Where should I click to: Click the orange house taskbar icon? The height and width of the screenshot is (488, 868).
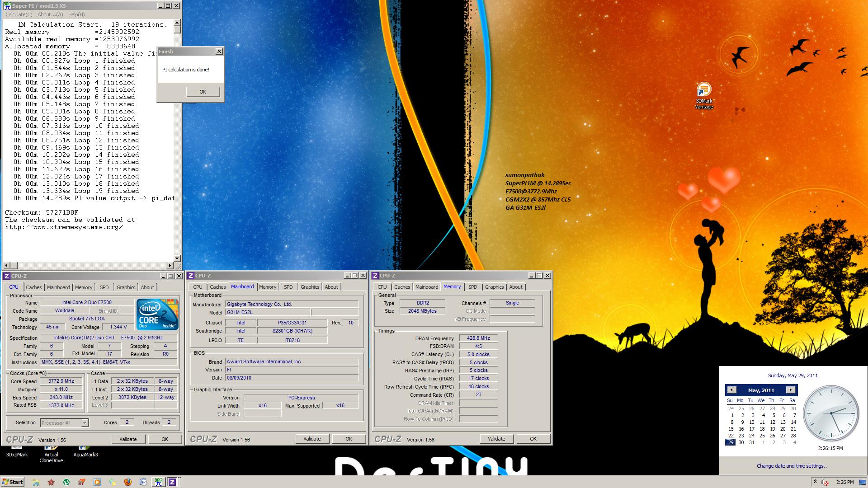pyautogui.click(x=82, y=482)
